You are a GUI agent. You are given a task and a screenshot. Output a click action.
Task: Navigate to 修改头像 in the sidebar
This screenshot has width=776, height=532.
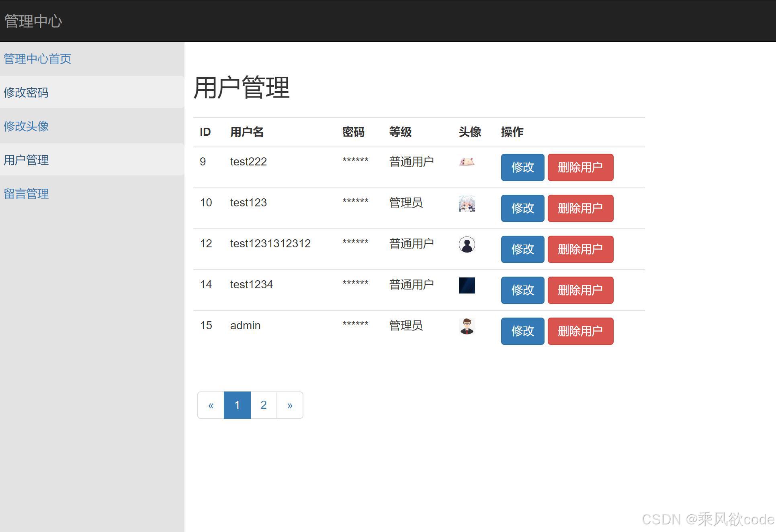pos(26,126)
